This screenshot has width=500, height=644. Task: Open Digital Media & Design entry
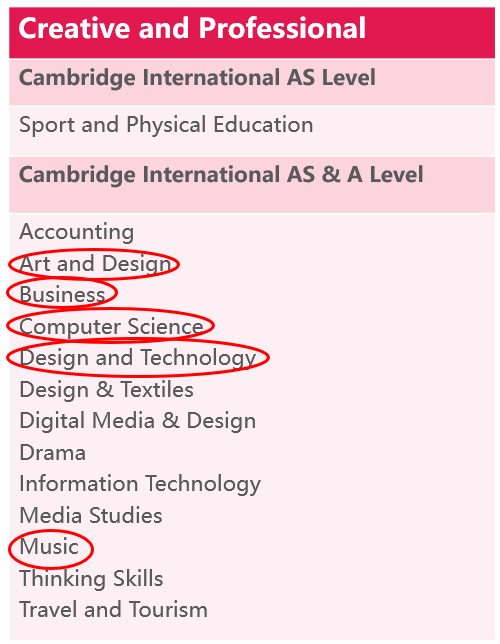[x=138, y=421]
